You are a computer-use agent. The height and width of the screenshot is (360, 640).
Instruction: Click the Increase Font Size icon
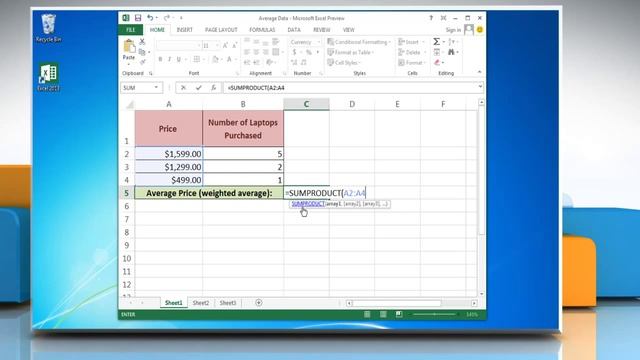click(225, 46)
